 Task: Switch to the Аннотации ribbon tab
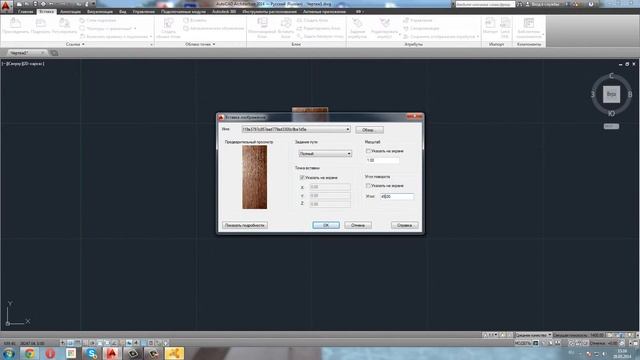tap(70, 12)
